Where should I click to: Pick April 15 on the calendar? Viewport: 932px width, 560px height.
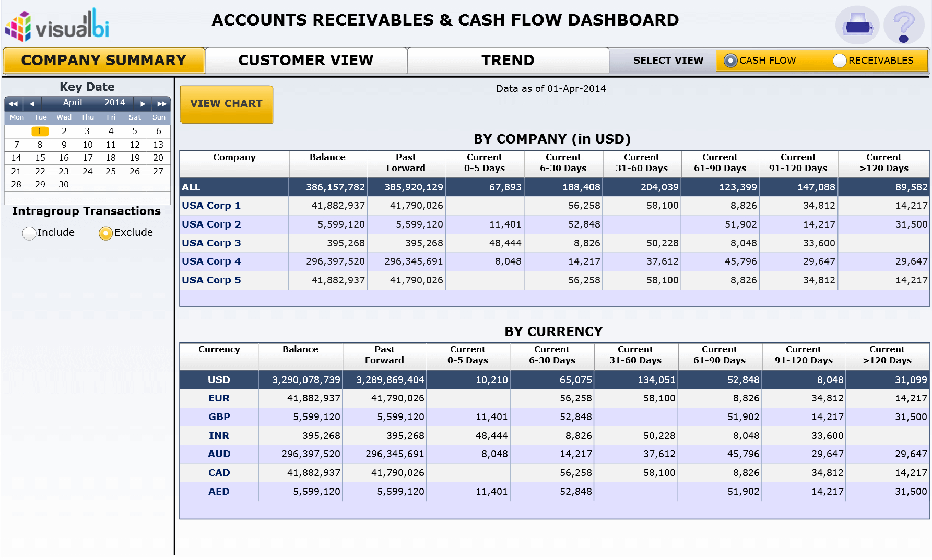coord(40,158)
